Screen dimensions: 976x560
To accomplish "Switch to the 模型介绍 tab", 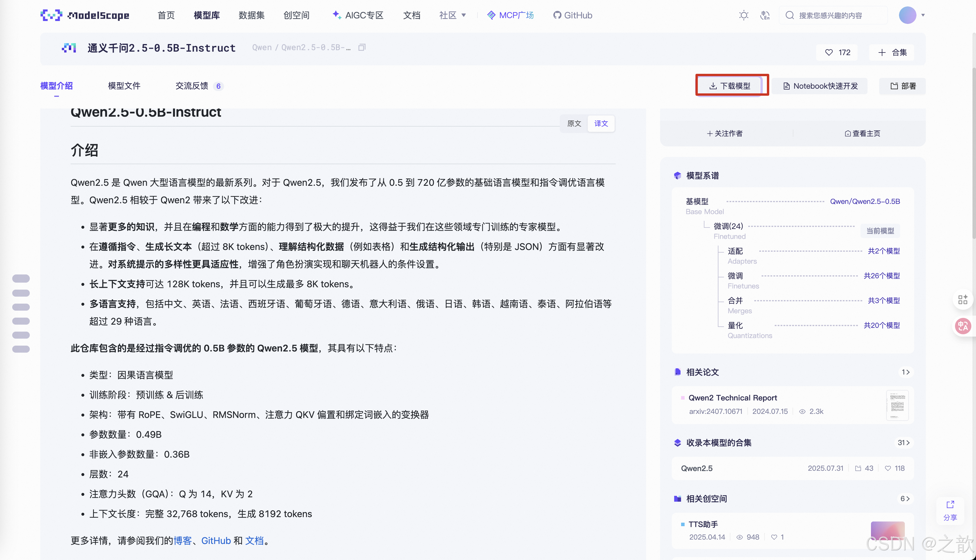I will click(x=57, y=86).
